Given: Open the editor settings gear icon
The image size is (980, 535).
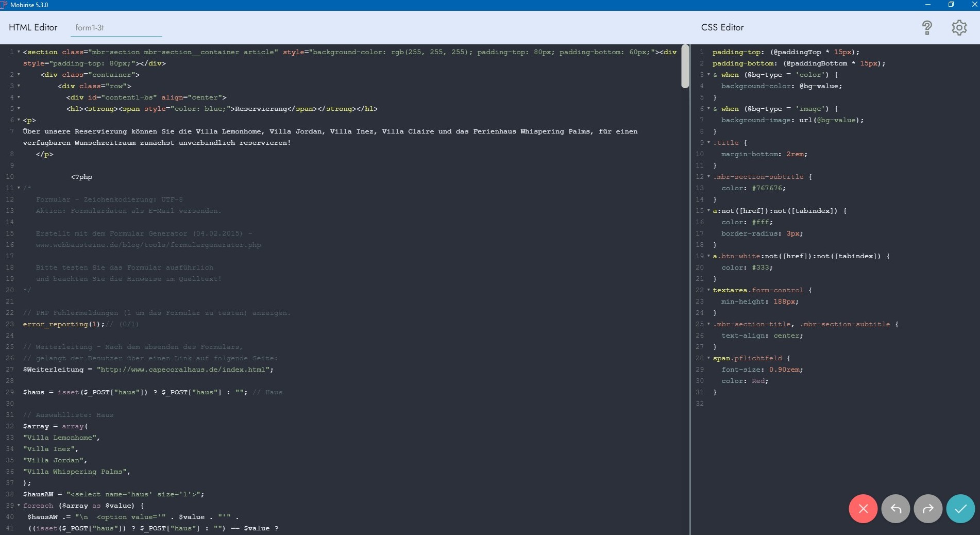Looking at the screenshot, I should (x=959, y=27).
